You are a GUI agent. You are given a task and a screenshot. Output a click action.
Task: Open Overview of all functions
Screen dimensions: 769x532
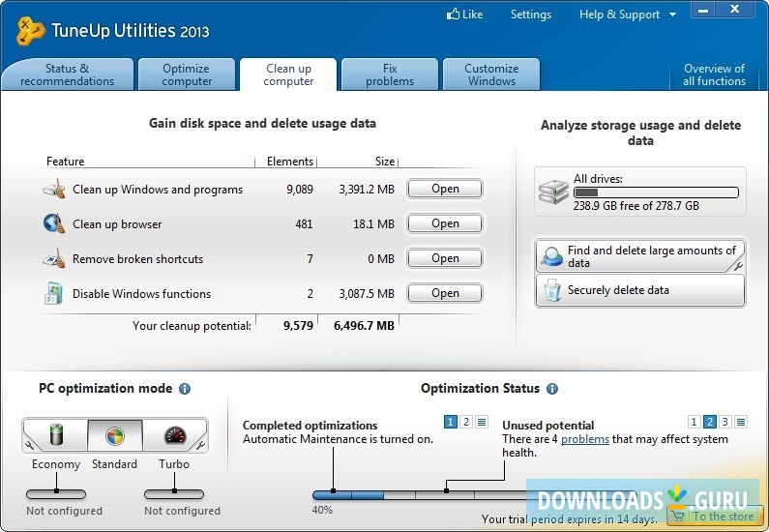point(715,74)
